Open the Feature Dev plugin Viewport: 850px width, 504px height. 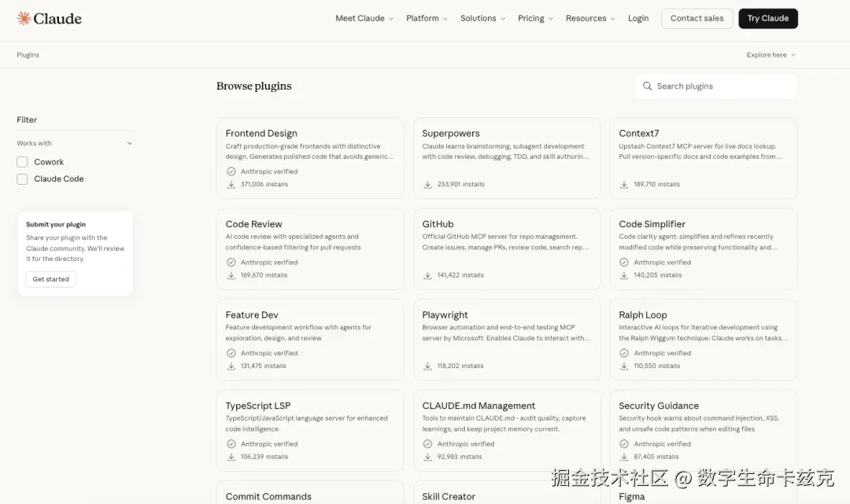310,340
